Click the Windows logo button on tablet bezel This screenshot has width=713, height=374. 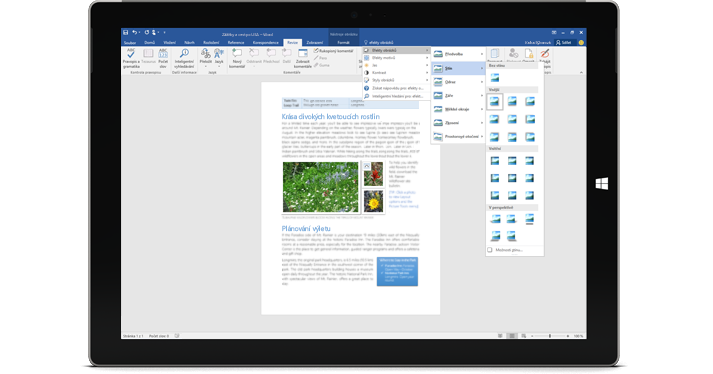pyautogui.click(x=602, y=183)
